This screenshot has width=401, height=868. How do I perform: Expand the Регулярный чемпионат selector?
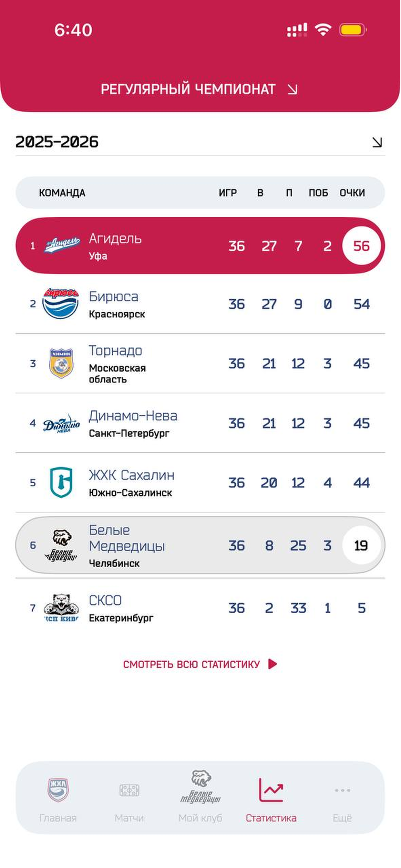click(199, 89)
